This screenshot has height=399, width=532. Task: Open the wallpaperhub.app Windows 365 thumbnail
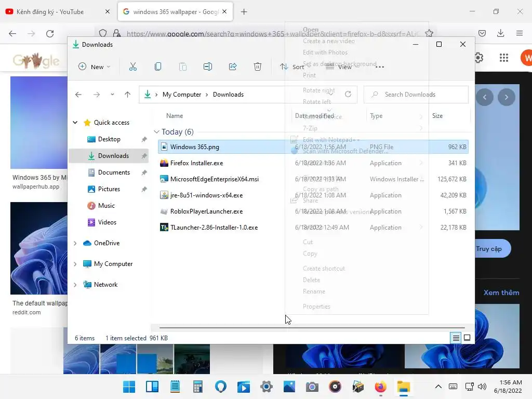38,123
